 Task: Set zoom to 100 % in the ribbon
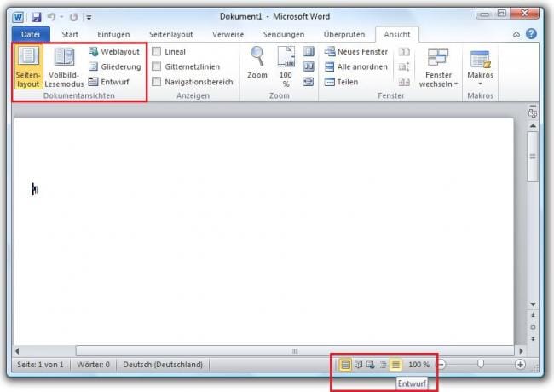pos(286,66)
